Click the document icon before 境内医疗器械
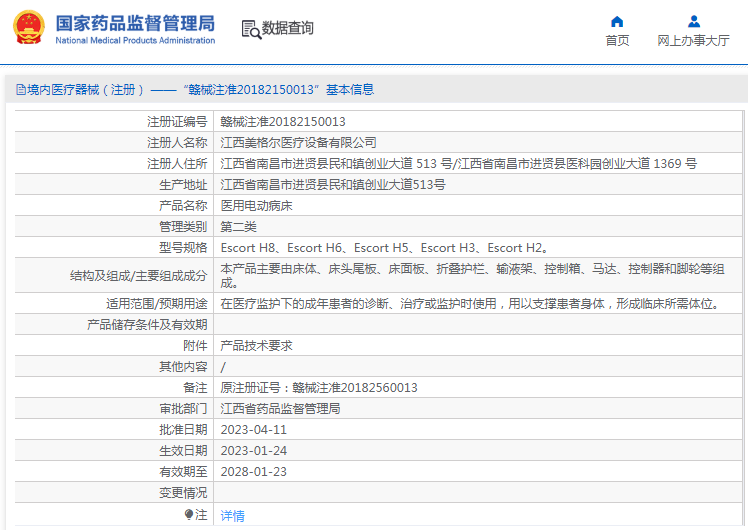The height and width of the screenshot is (530, 748). point(19,90)
